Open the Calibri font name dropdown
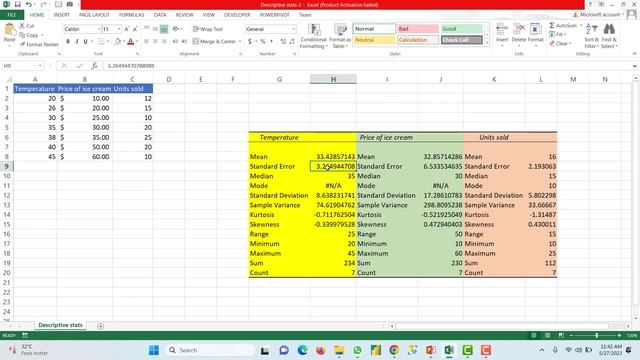The width and height of the screenshot is (640, 360). coord(99,29)
